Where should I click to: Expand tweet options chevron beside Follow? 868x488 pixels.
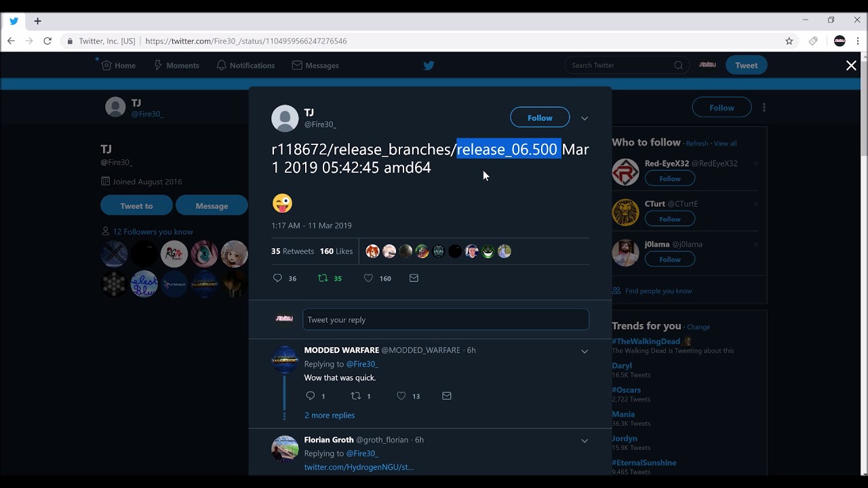coord(585,118)
